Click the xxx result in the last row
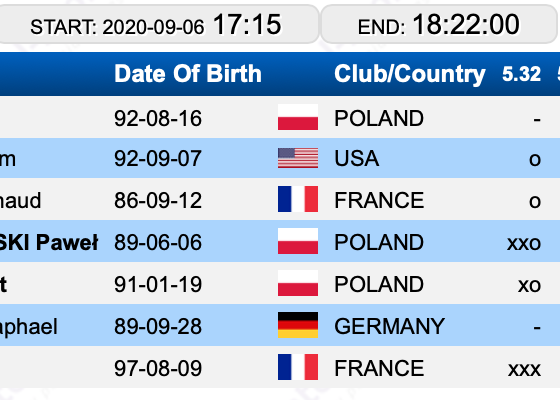Screen dimensions: 560x400 pos(524,369)
